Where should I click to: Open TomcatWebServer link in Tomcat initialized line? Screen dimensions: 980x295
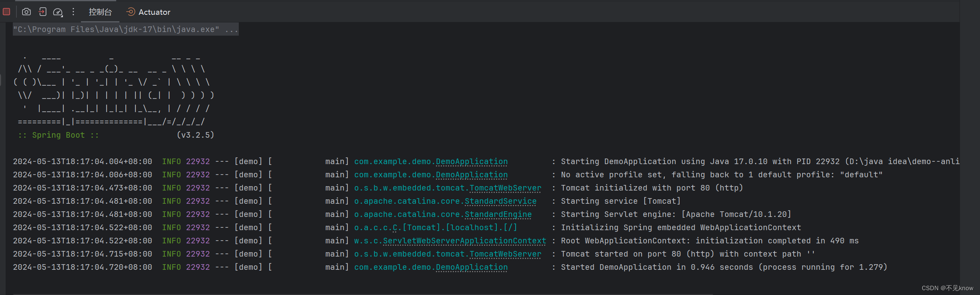[505, 188]
